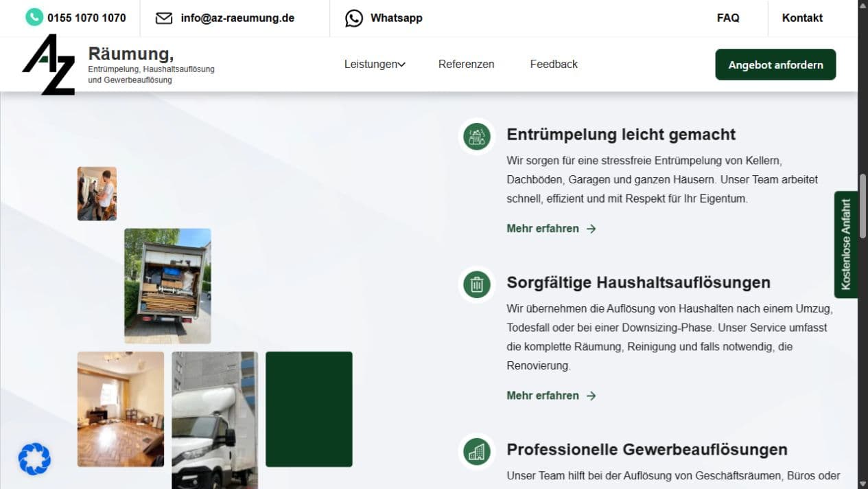Go to Kontakt page
868x489 pixels.
tap(802, 18)
